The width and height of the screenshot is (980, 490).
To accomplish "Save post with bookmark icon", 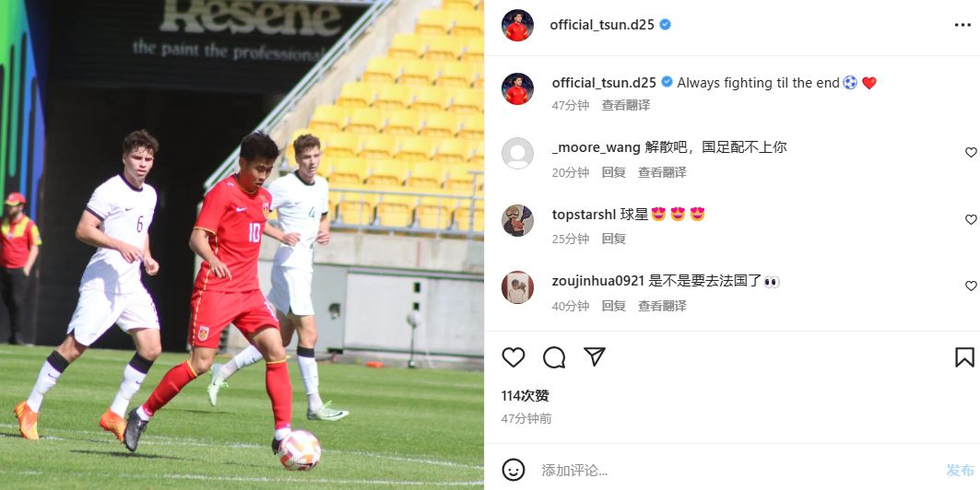I will coord(964,357).
